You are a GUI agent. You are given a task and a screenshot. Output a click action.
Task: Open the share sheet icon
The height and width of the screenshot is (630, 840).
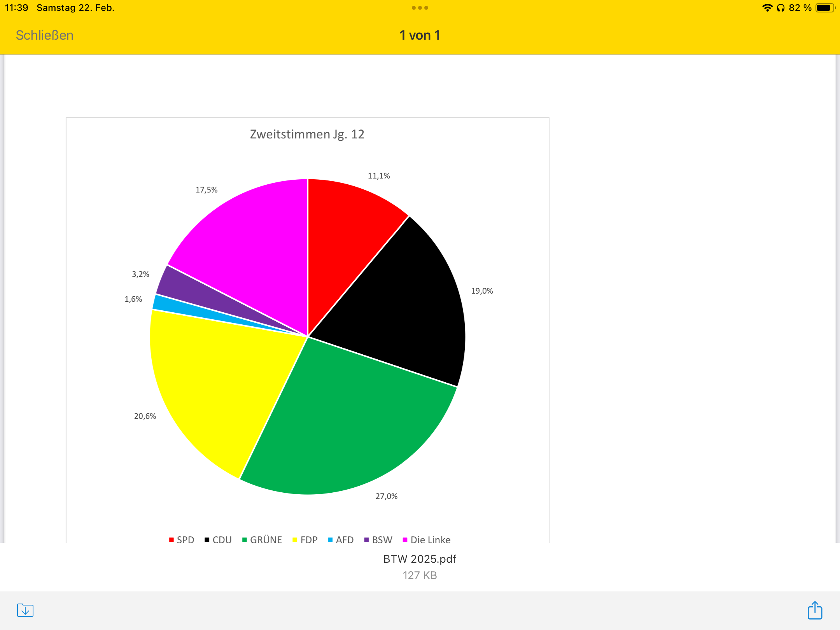(x=815, y=610)
